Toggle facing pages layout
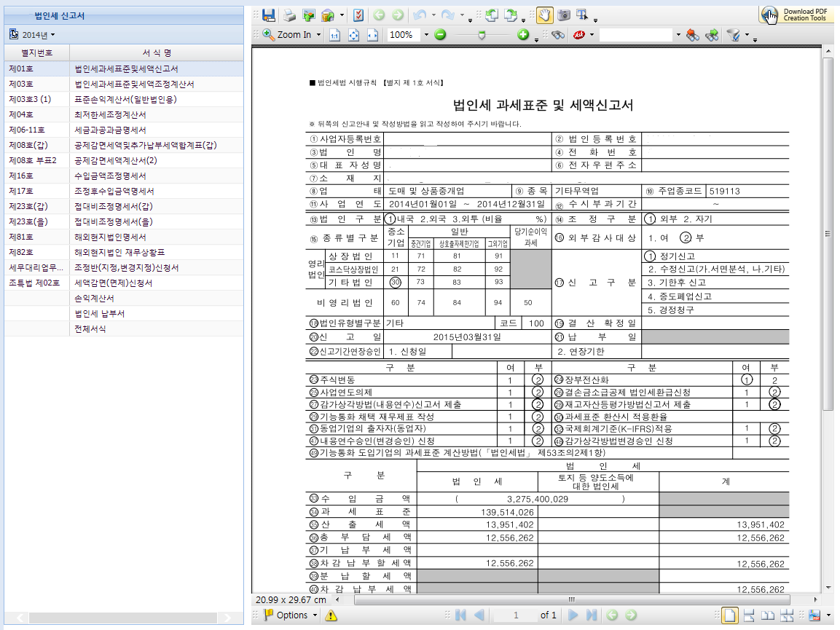The width and height of the screenshot is (840, 630). click(767, 615)
